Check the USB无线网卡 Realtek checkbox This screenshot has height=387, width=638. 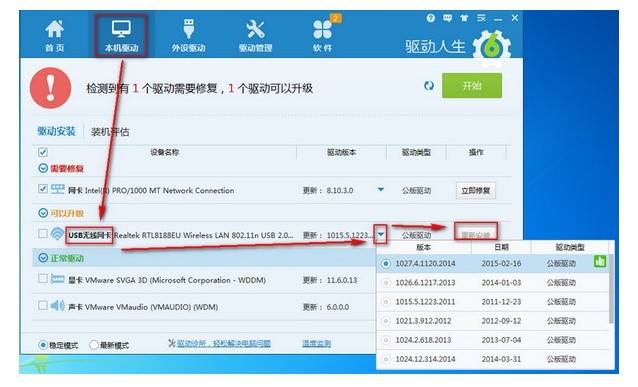[x=43, y=234]
